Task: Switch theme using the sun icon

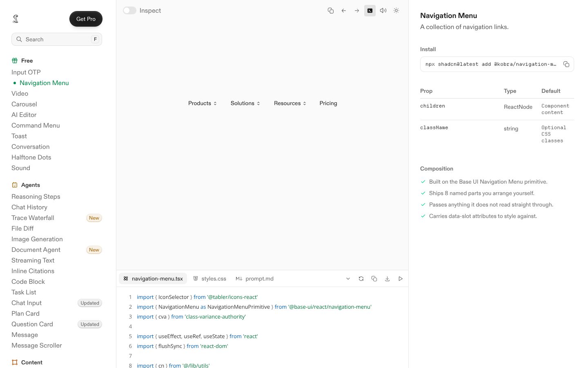Action: [396, 11]
